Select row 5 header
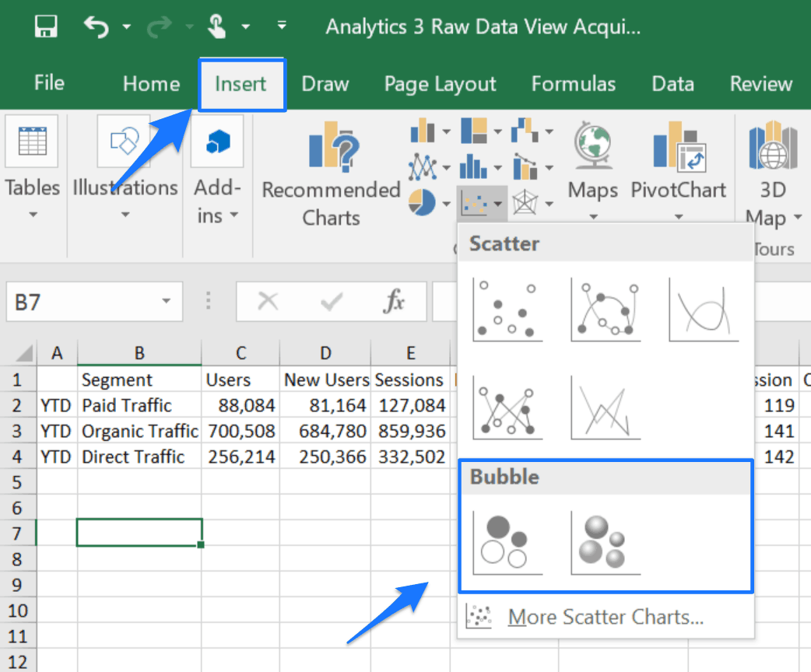 tap(17, 482)
